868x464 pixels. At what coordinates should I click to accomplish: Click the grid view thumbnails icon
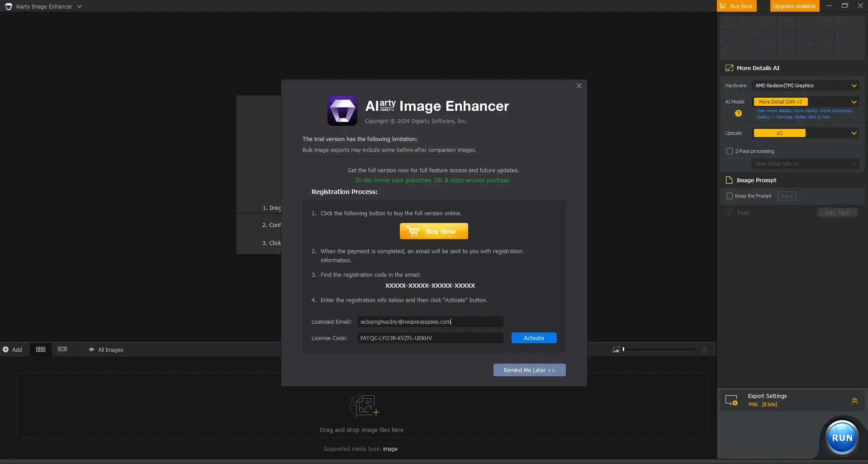pyautogui.click(x=41, y=350)
